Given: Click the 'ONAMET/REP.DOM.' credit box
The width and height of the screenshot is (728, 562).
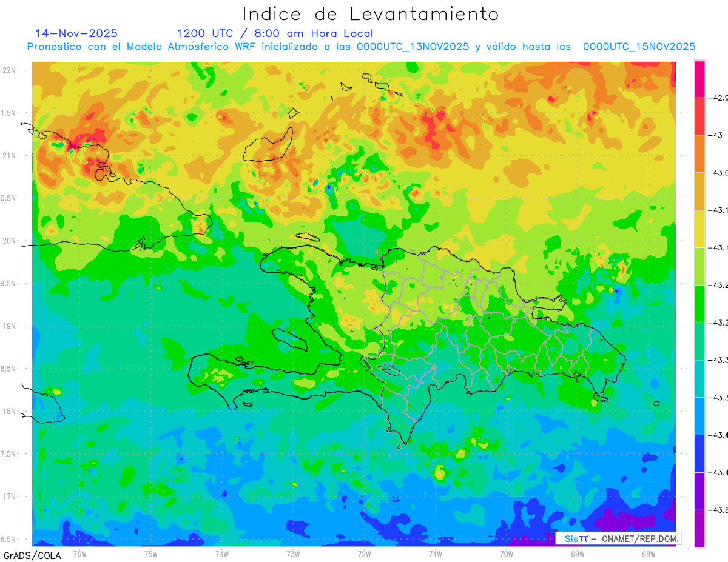Looking at the screenshot, I should pyautogui.click(x=618, y=538).
